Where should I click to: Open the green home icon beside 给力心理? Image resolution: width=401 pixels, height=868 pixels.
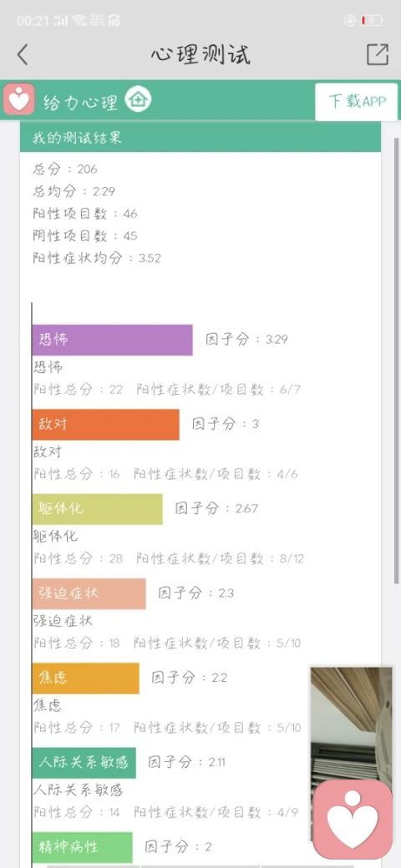coord(138,100)
